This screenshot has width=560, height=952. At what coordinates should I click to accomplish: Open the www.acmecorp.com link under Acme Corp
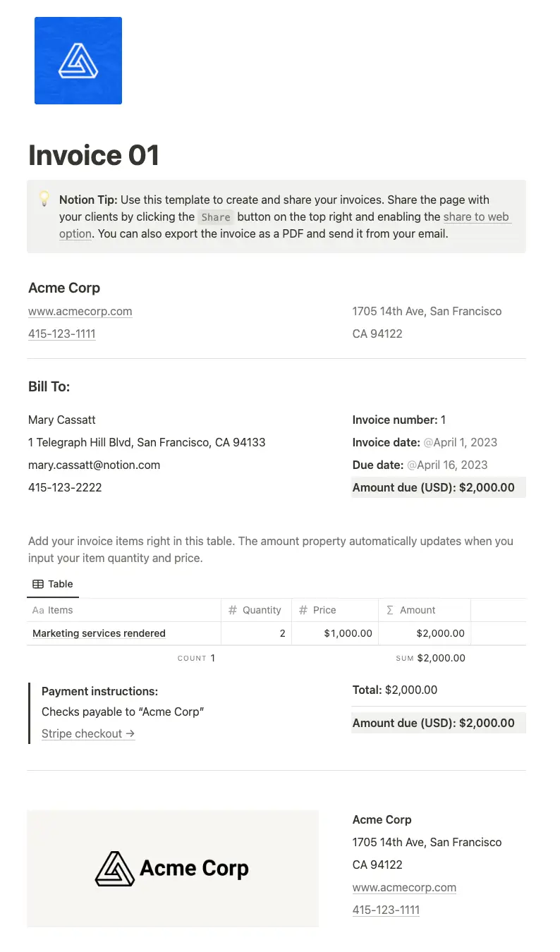click(x=80, y=311)
